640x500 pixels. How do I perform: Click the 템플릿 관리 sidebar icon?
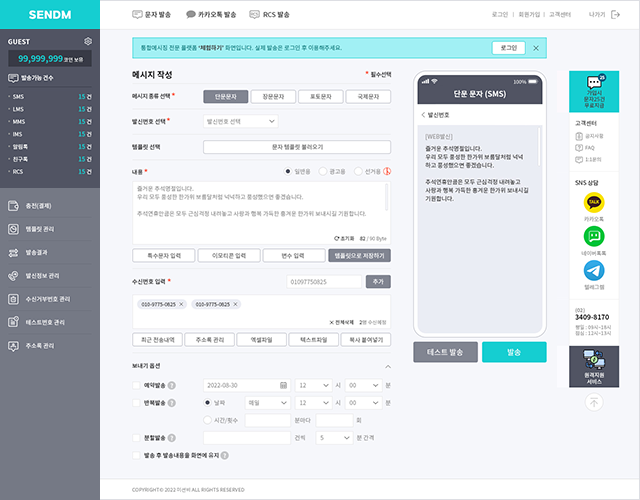click(13, 229)
